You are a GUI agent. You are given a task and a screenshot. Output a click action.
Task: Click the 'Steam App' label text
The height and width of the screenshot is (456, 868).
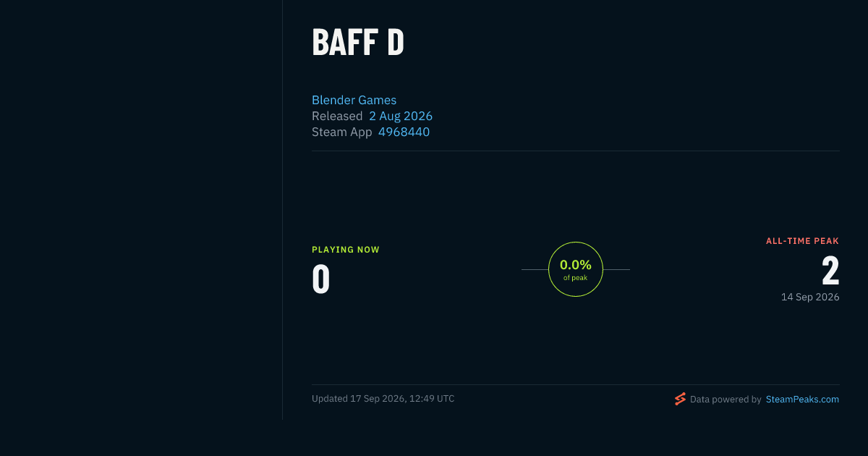point(342,132)
